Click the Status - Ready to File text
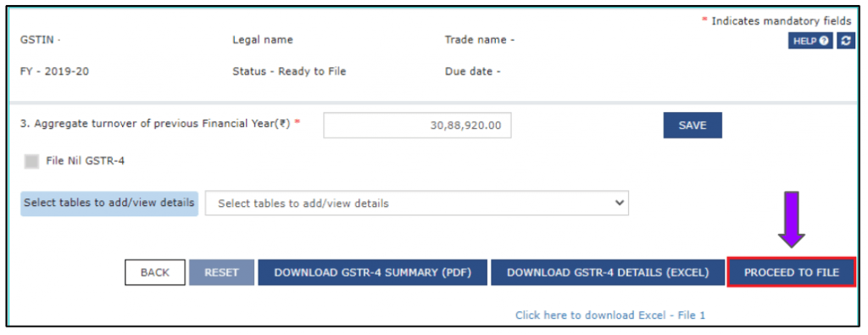This screenshot has height=335, width=868. (289, 71)
